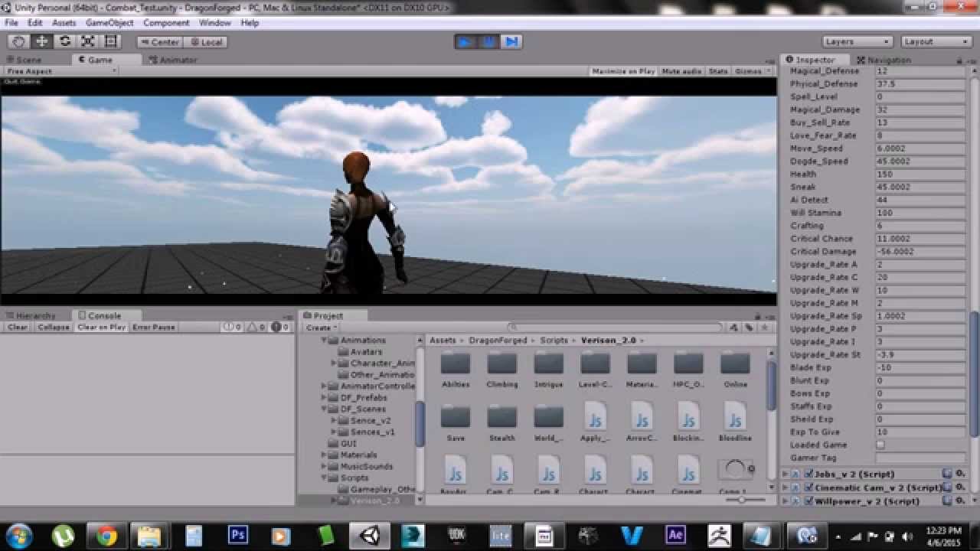Select the Scale tool in toolbar

pos(88,41)
